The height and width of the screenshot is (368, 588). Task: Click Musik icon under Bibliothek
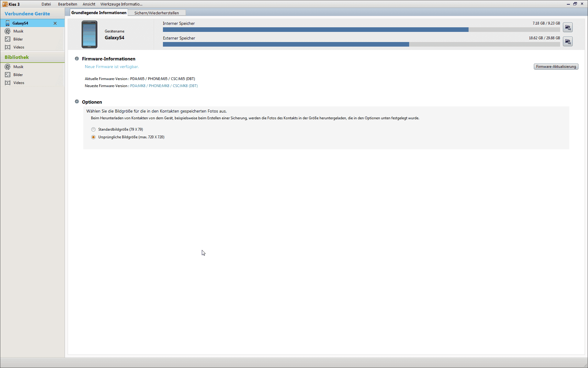click(x=7, y=67)
